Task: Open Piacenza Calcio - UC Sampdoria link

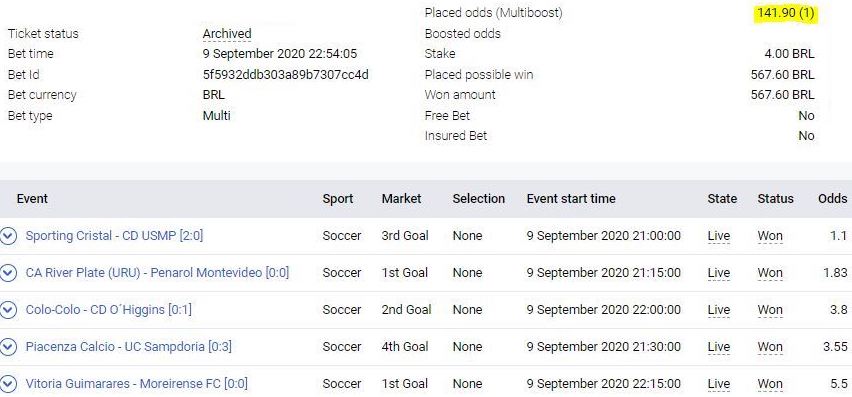Action: click(x=128, y=346)
